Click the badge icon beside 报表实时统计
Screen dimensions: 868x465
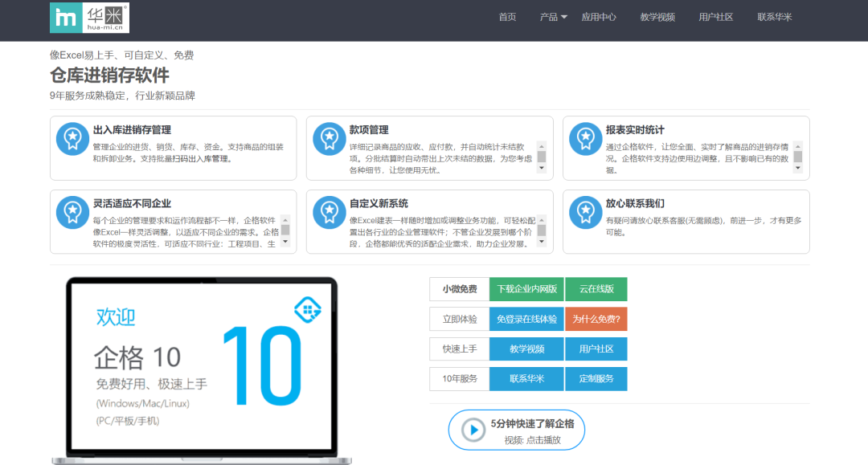coord(585,139)
